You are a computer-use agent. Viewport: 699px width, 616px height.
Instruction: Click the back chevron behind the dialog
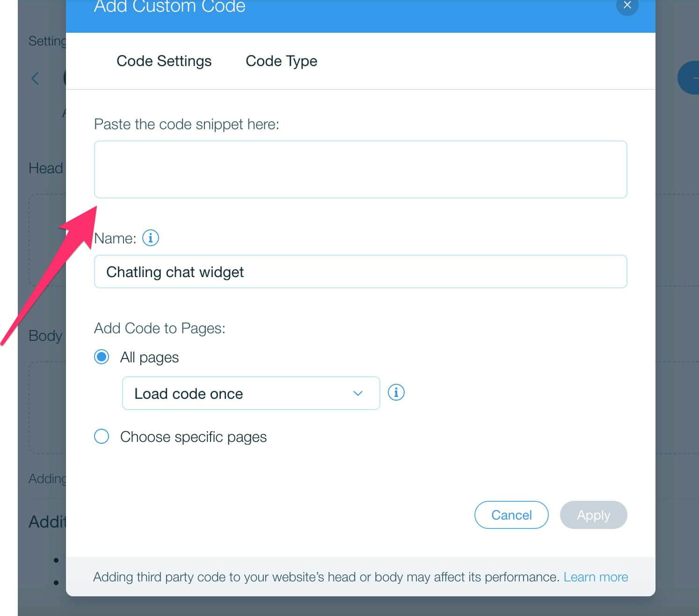[x=35, y=78]
